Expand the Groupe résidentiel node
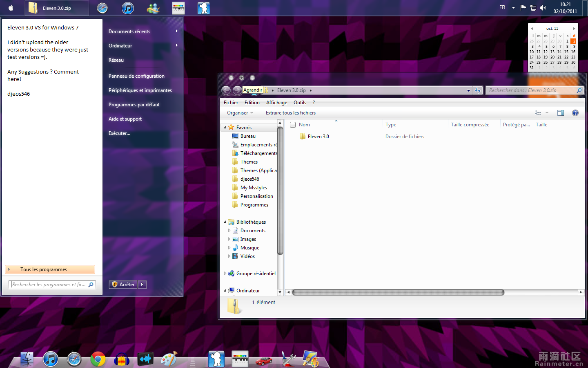 (x=225, y=274)
